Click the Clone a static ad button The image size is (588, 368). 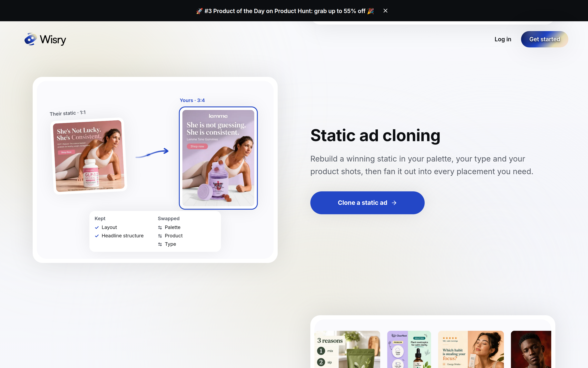tap(367, 203)
